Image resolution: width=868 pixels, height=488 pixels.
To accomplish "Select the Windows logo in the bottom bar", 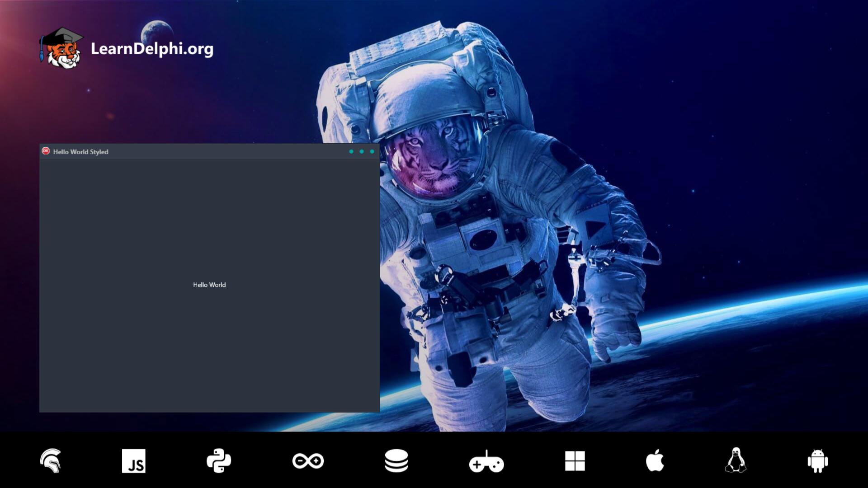I will [x=575, y=461].
